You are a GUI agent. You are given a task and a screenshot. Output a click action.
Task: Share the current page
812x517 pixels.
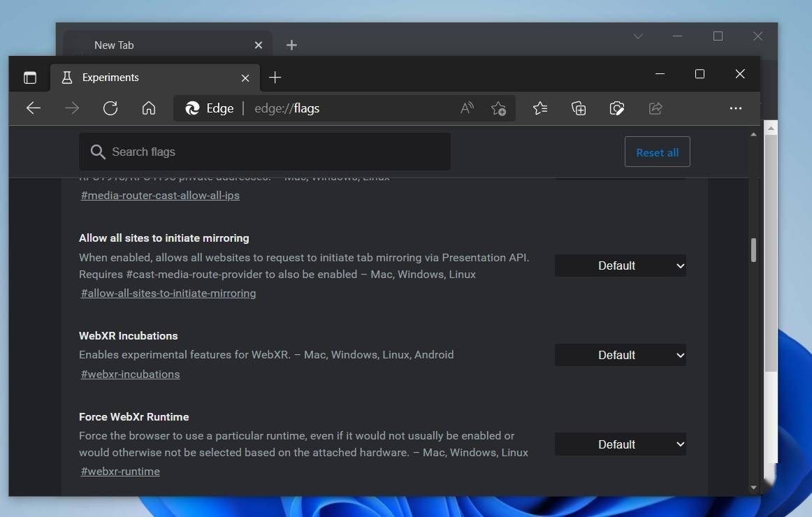pyautogui.click(x=655, y=108)
